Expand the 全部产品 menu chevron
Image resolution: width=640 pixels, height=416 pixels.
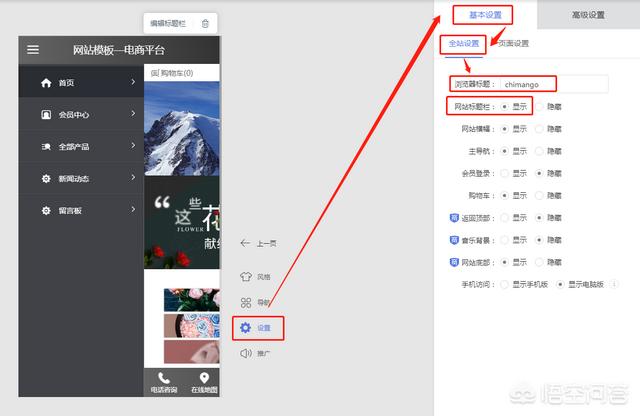pos(133,145)
